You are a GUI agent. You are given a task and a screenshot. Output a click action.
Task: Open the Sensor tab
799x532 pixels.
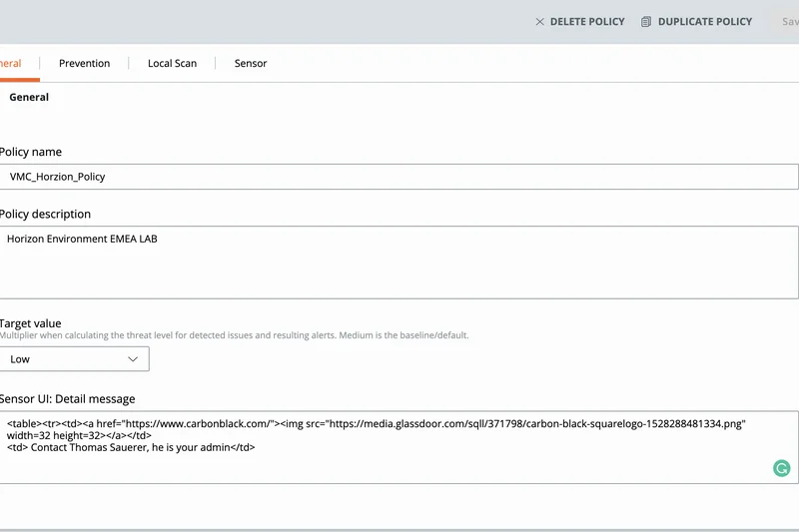251,63
